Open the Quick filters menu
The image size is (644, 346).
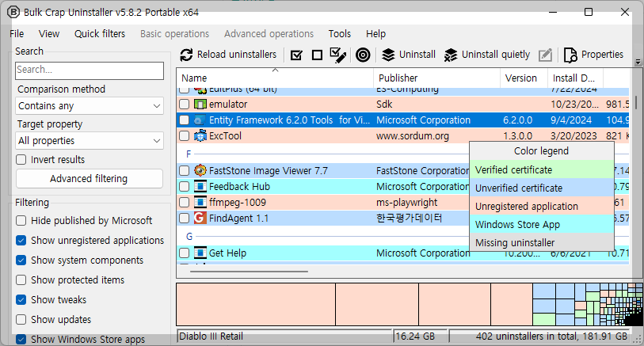coord(100,34)
